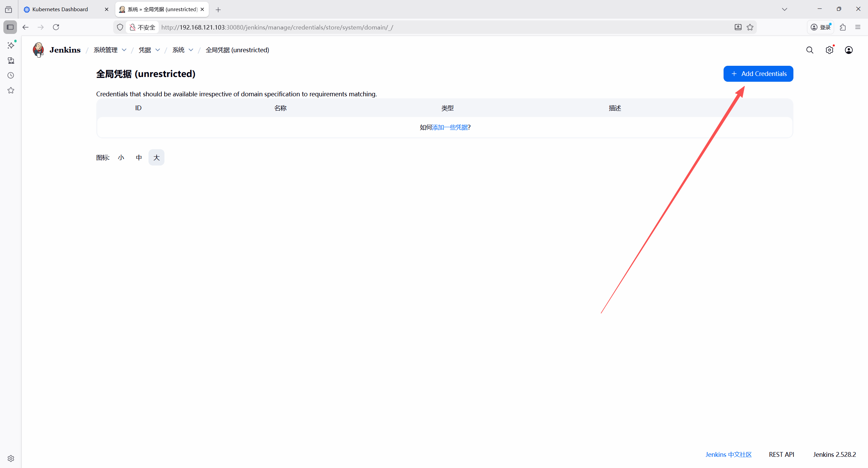This screenshot has height=468, width=868.
Task: Select medium icon size 中
Action: [139, 157]
